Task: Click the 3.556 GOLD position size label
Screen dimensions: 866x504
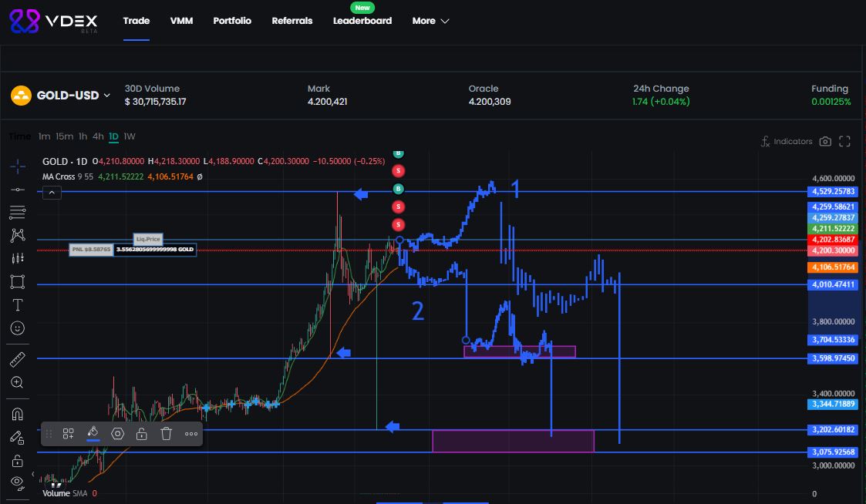Action: coord(155,250)
